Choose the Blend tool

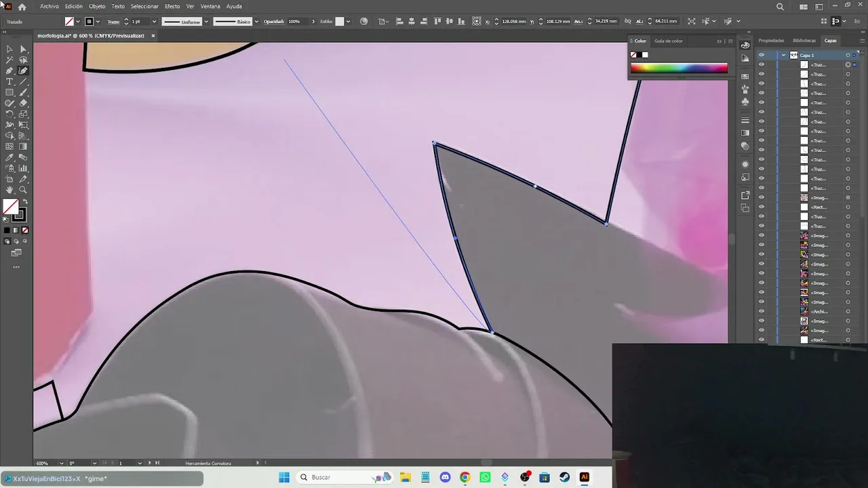coord(23,157)
